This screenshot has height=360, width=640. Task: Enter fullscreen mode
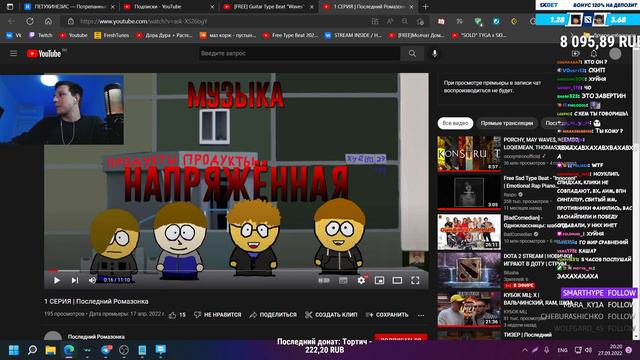[x=415, y=280]
